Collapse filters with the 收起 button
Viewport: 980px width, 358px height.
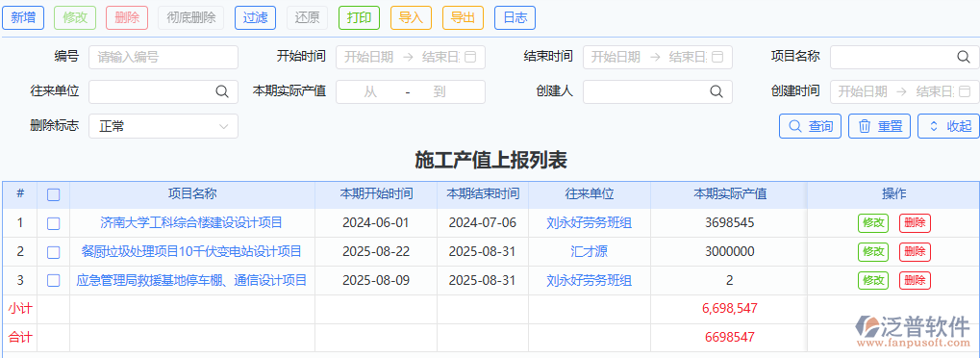(948, 126)
